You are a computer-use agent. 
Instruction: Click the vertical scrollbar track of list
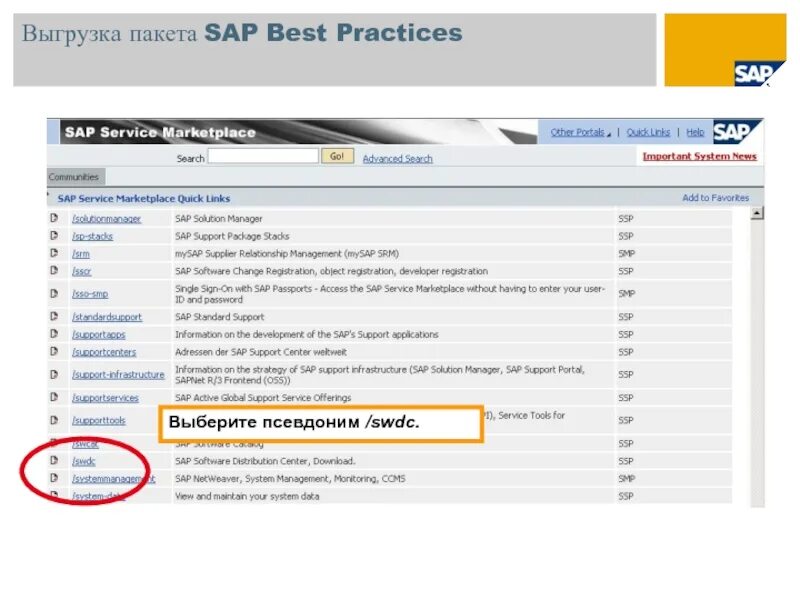pos(757,362)
